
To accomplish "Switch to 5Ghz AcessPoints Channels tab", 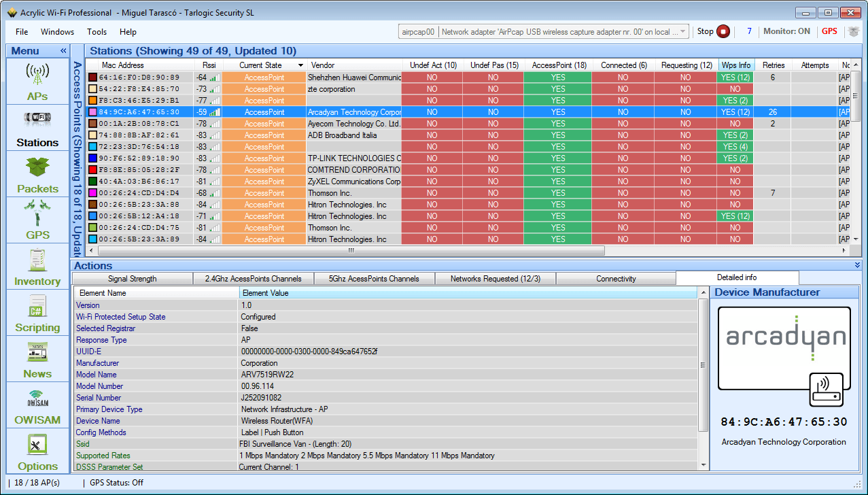I will click(373, 279).
